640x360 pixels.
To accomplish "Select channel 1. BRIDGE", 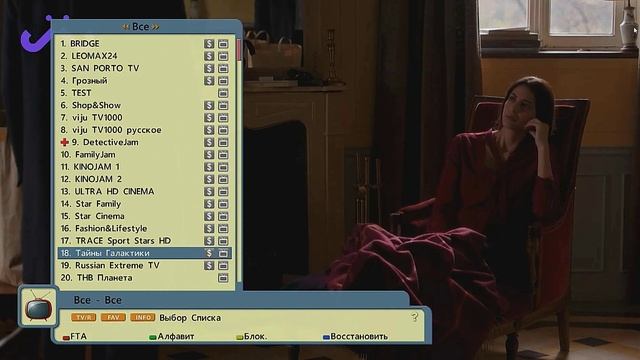I will pos(144,44).
